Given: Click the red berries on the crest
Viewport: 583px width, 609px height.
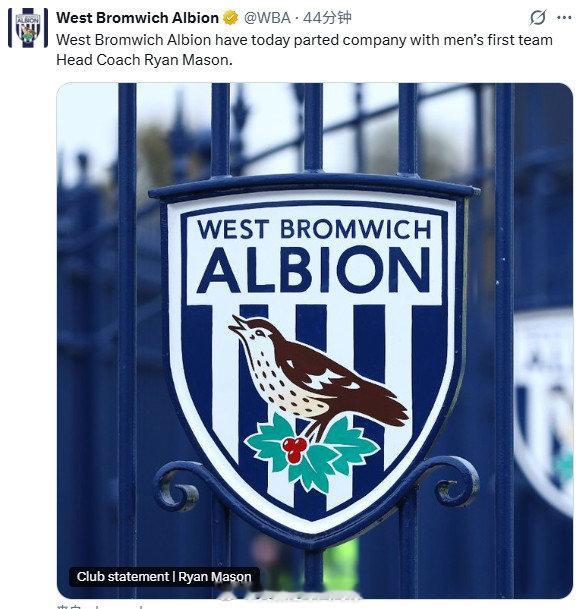Looking at the screenshot, I should pyautogui.click(x=295, y=449).
